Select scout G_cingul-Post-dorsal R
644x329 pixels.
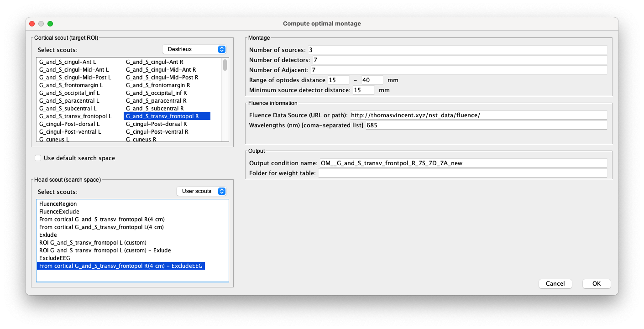(x=157, y=124)
